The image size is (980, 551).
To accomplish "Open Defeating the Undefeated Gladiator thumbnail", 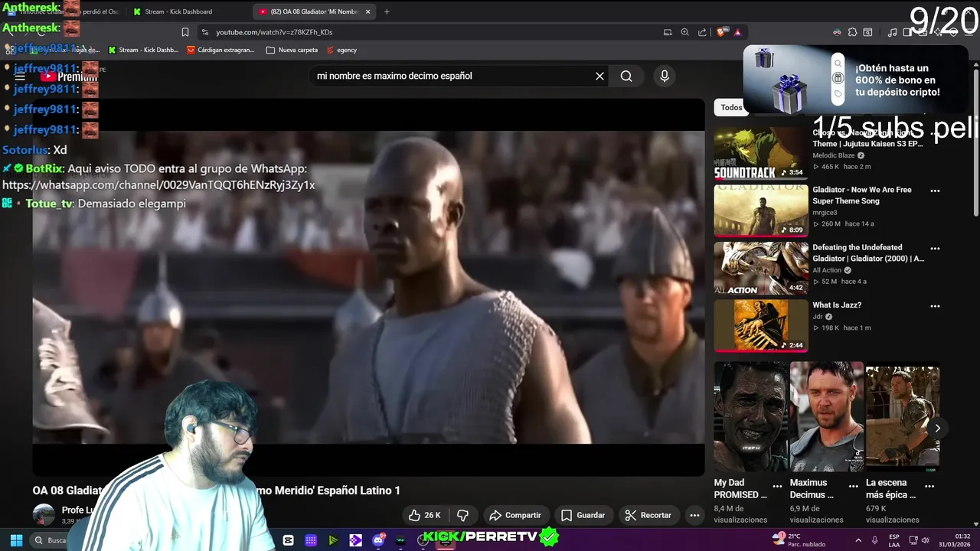I will 760,268.
